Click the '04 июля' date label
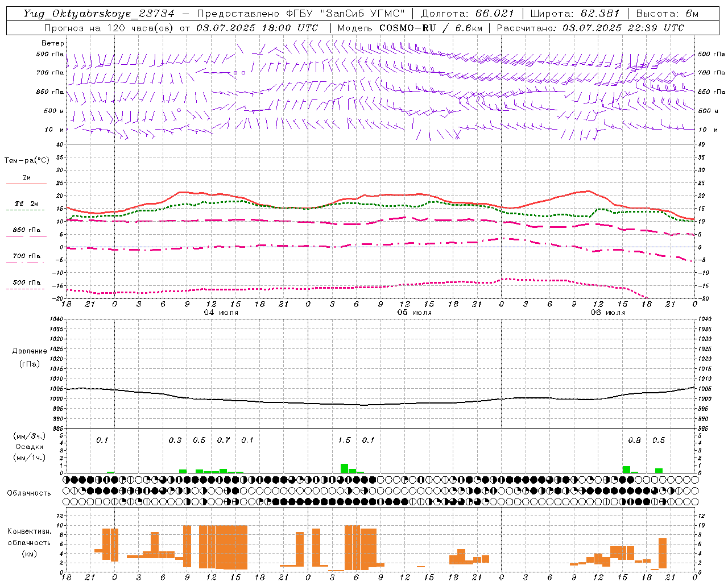 [221, 313]
